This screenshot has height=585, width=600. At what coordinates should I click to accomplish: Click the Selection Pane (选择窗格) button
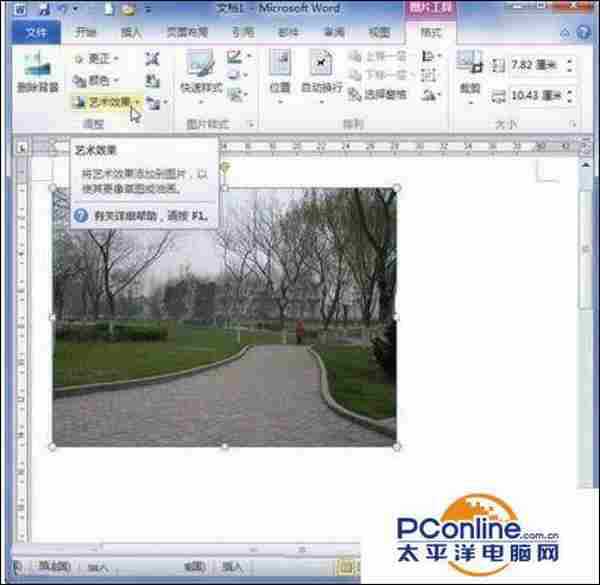(381, 94)
